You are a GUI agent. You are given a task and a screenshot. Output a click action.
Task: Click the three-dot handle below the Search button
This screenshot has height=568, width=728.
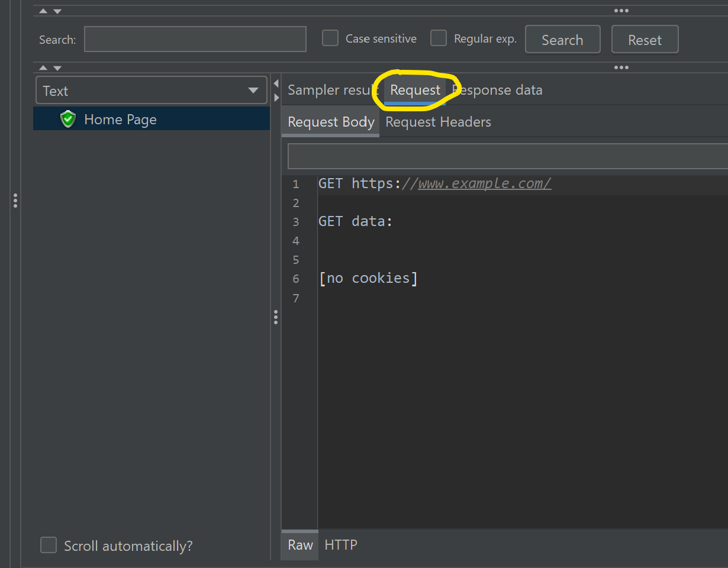point(621,67)
